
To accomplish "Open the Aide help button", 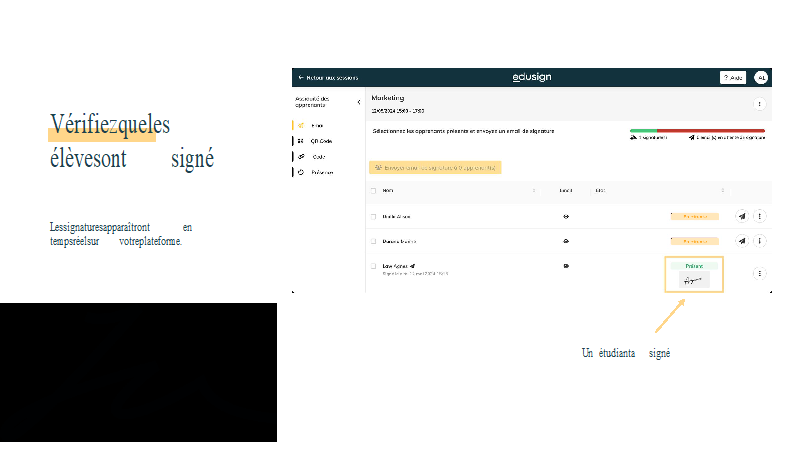I will pos(732,78).
